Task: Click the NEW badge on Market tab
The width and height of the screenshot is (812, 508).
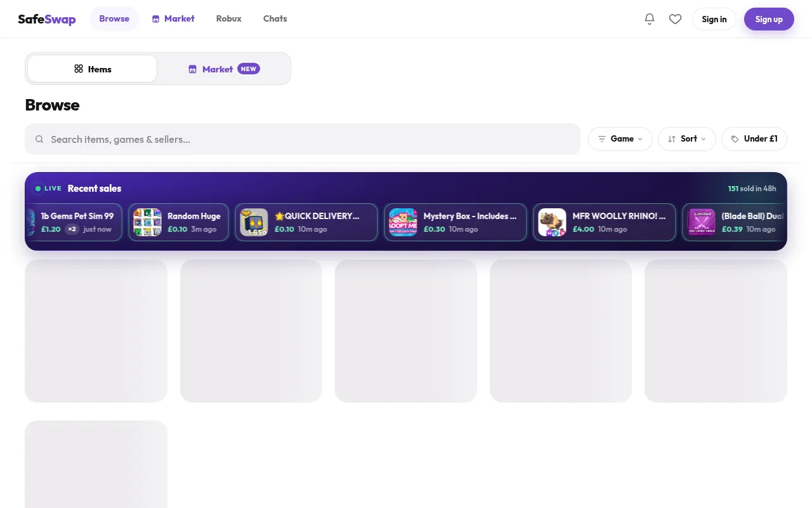Action: click(249, 69)
